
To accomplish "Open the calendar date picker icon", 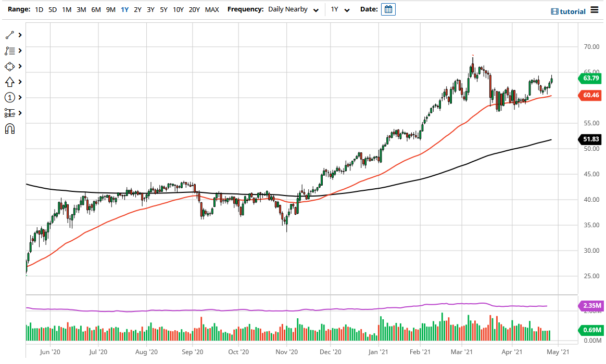I will 388,9.
